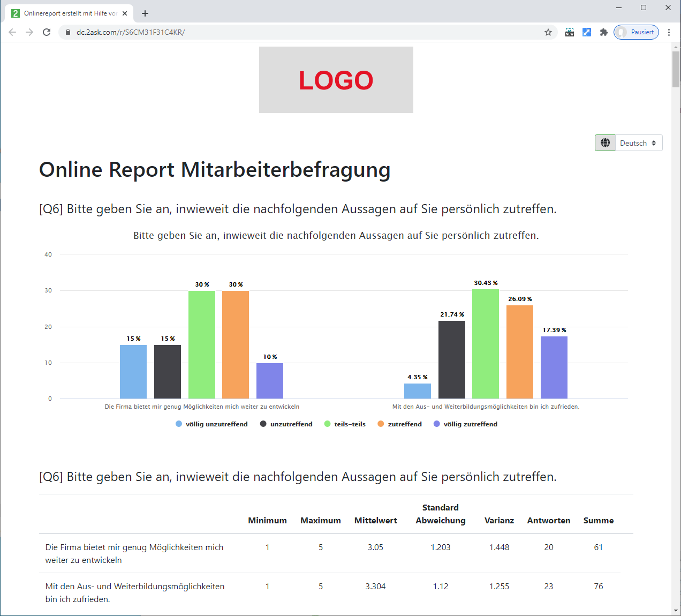Image resolution: width=681 pixels, height=616 pixels.
Task: Toggle the 'völlig unzutreffend' legend series
Action: tap(211, 424)
